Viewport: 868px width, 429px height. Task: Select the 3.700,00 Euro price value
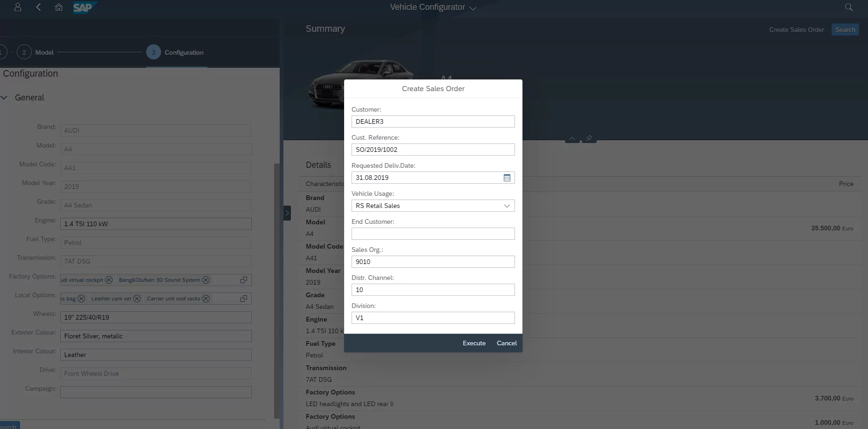834,398
